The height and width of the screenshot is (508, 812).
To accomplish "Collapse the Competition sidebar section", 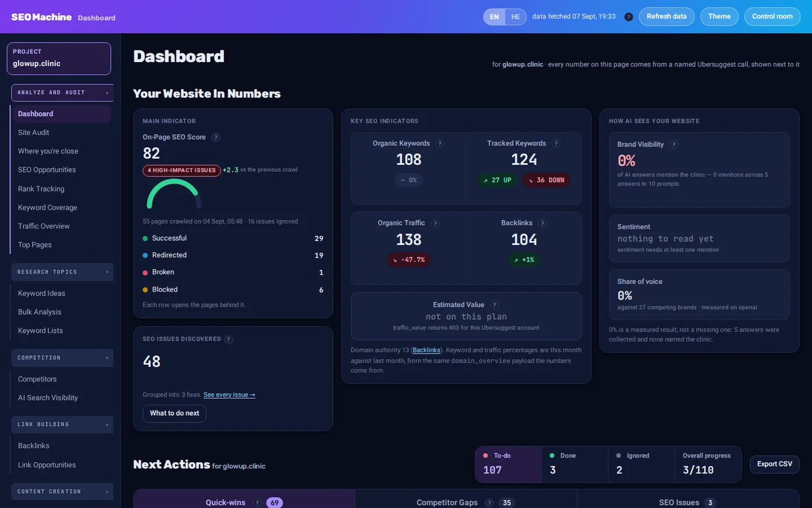I will tap(62, 358).
